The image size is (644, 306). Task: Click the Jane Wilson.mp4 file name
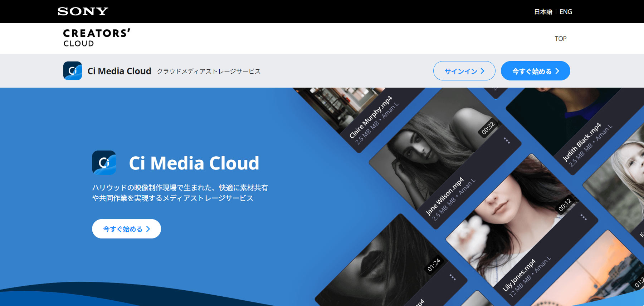(444, 196)
